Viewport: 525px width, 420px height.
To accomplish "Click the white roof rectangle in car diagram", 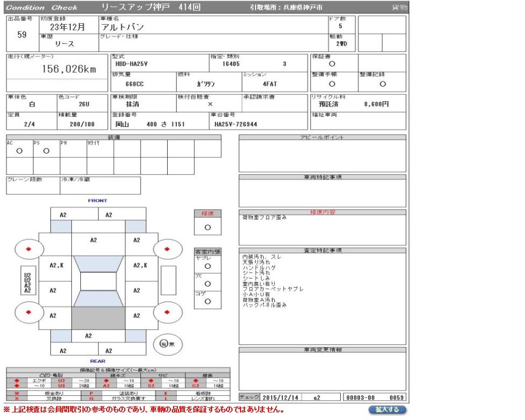I will point(98,282).
